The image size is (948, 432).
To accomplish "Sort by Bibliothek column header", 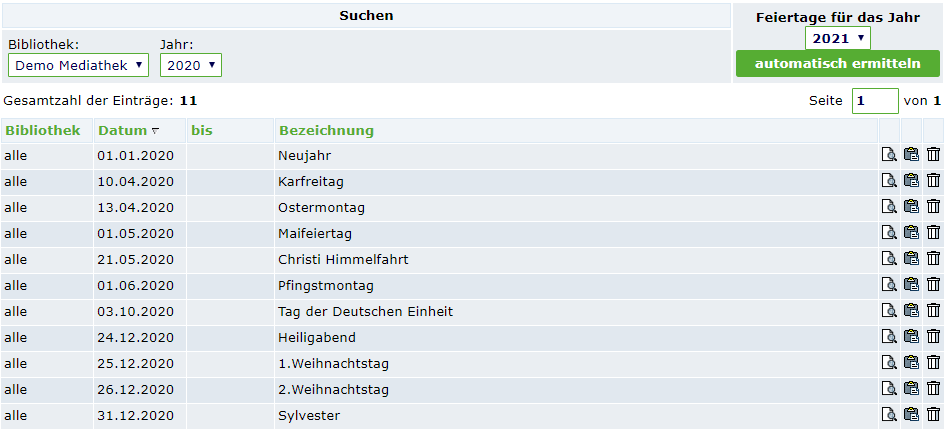I will tap(43, 131).
